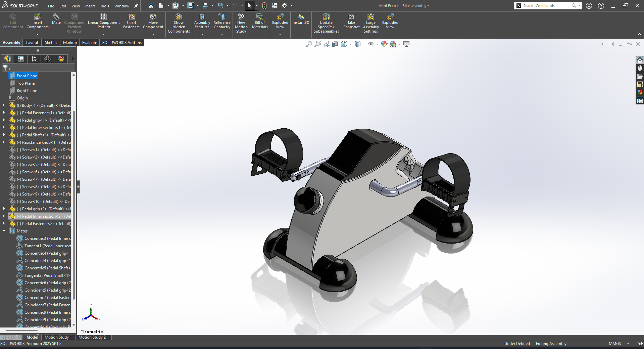Click the Zoom to Fit icon
Image resolution: width=644 pixels, height=349 pixels.
click(309, 44)
